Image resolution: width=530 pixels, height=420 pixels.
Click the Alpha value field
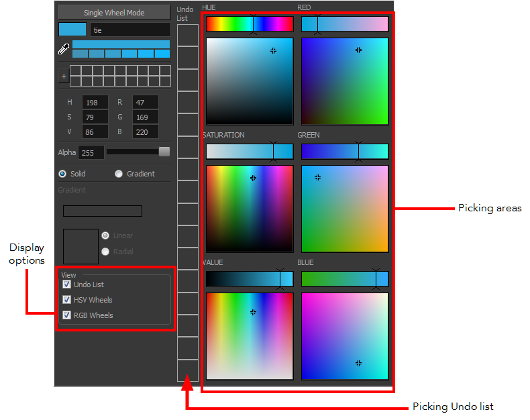click(x=91, y=153)
